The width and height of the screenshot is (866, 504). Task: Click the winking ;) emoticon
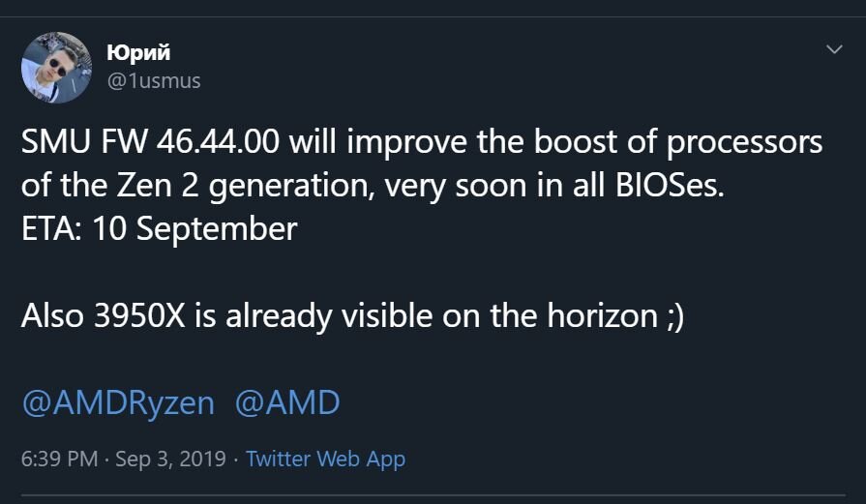[x=675, y=317]
